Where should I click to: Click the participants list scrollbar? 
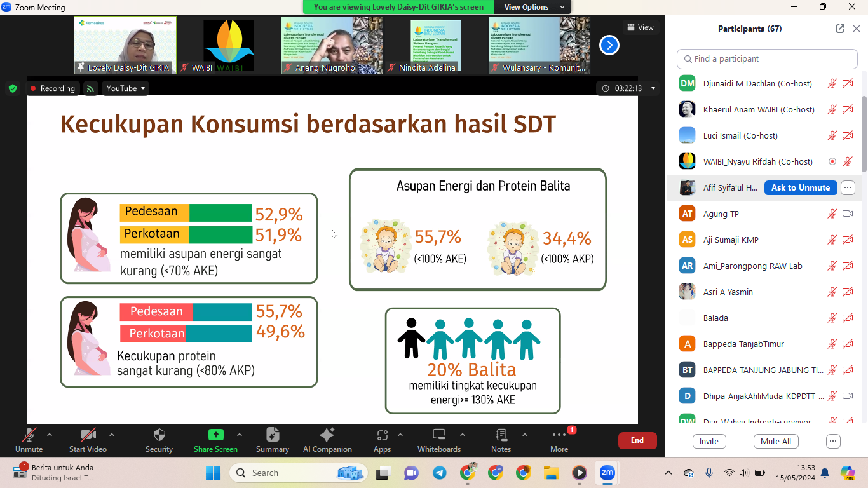tap(864, 133)
